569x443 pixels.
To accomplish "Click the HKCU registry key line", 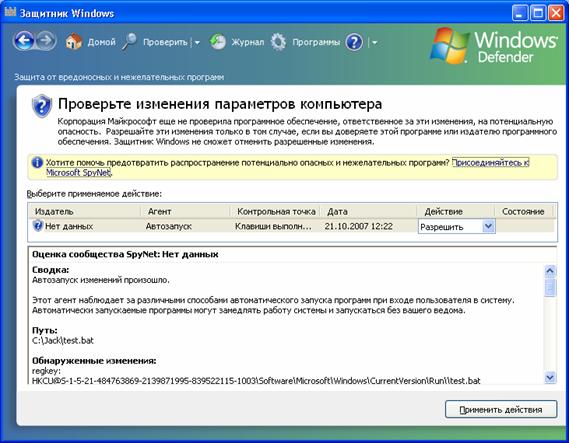I will pyautogui.click(x=256, y=381).
